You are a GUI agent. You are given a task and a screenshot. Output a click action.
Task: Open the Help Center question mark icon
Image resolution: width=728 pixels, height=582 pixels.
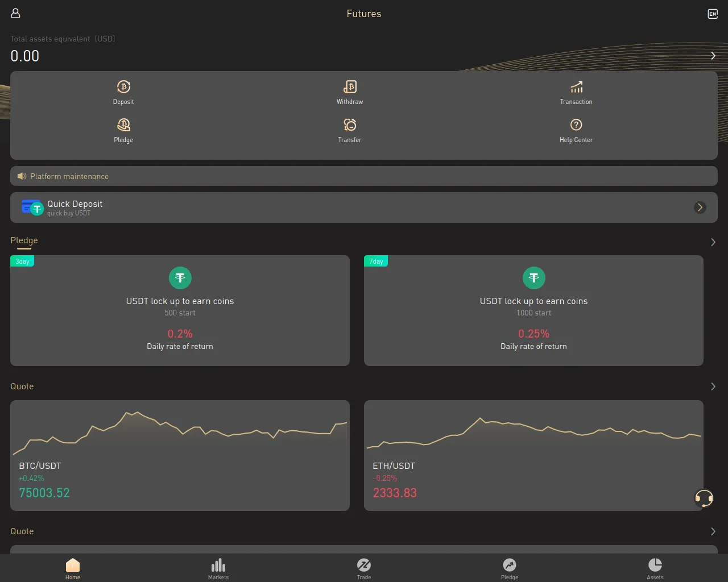[x=576, y=125]
